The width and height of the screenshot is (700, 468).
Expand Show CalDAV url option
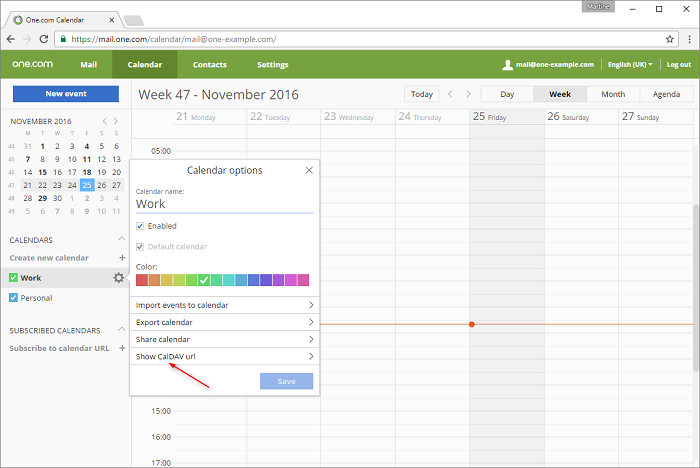click(x=224, y=356)
